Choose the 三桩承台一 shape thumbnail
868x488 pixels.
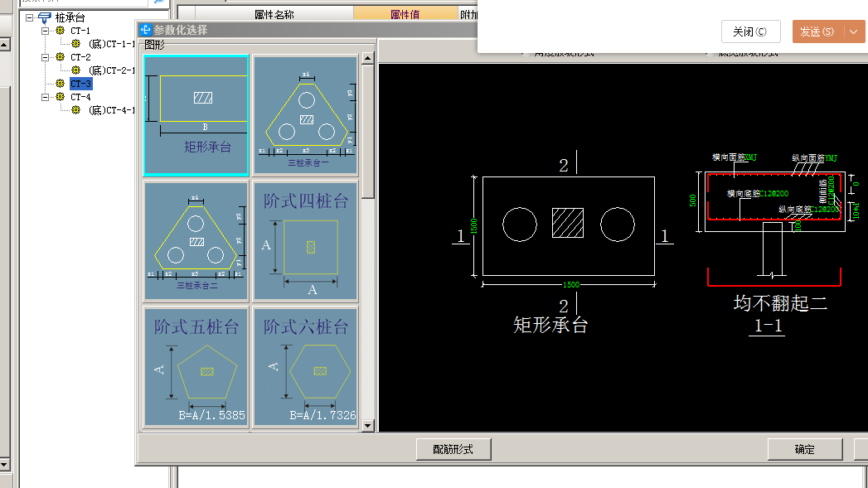point(306,116)
